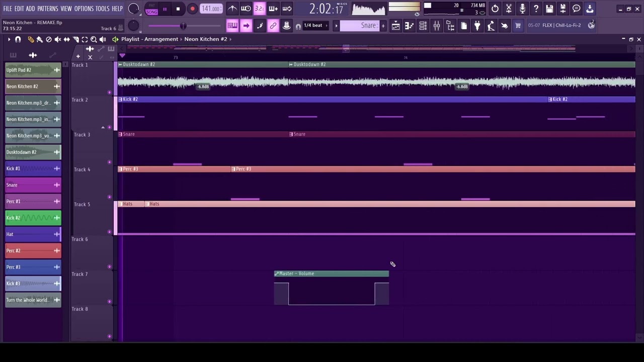
Task: Open the playlist options menu arrow
Action: click(9, 39)
